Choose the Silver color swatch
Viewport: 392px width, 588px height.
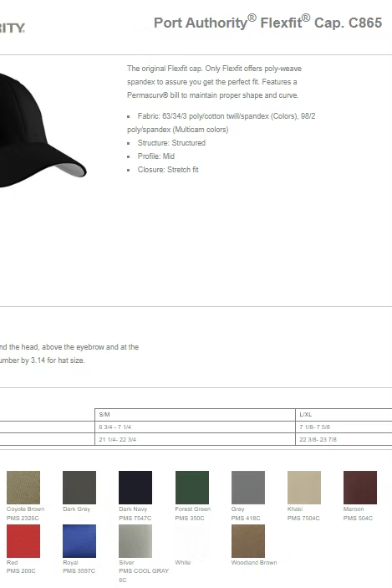(x=135, y=541)
